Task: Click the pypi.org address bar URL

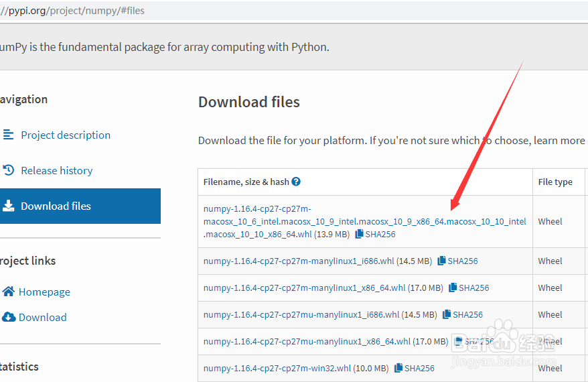Action: coord(72,11)
